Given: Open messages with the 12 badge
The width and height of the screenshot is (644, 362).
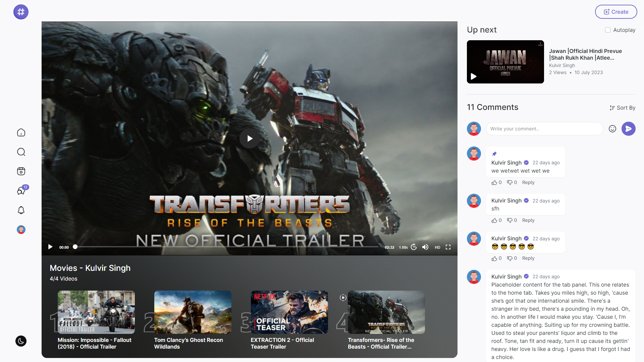Looking at the screenshot, I should point(22,190).
